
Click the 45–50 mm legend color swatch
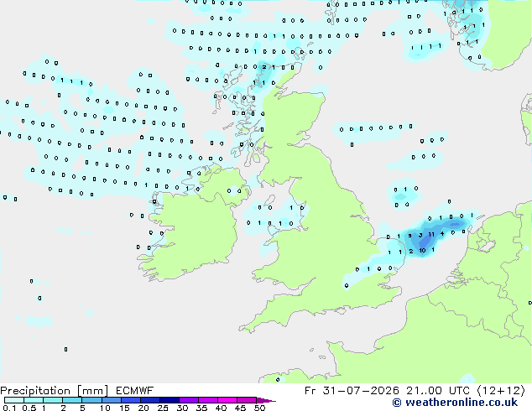click(247, 400)
